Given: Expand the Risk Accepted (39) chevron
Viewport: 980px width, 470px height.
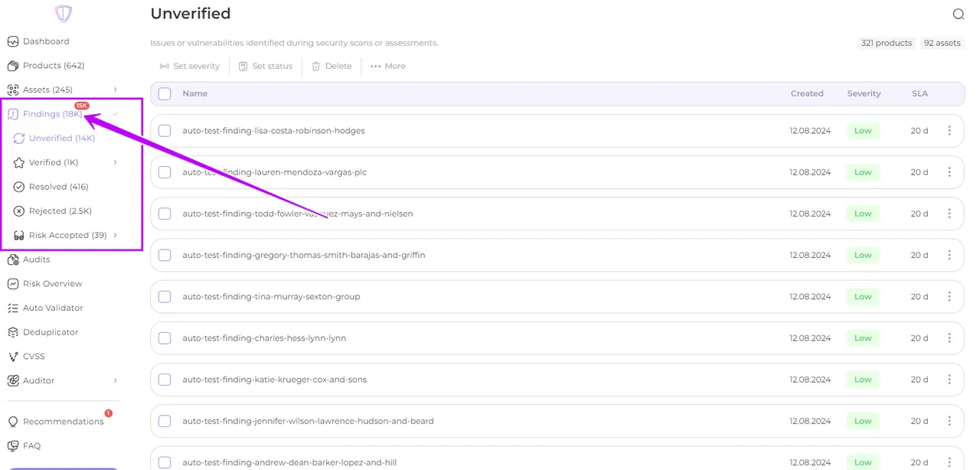Looking at the screenshot, I should click(115, 235).
